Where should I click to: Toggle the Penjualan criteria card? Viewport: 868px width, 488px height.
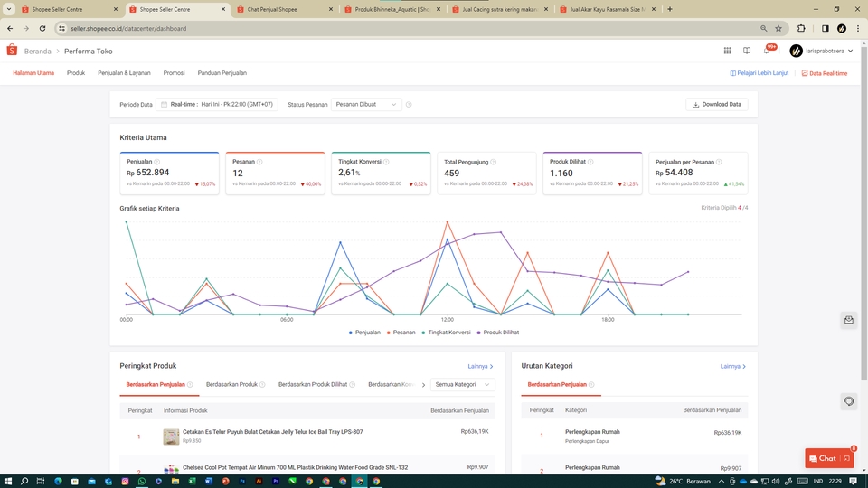tap(169, 174)
